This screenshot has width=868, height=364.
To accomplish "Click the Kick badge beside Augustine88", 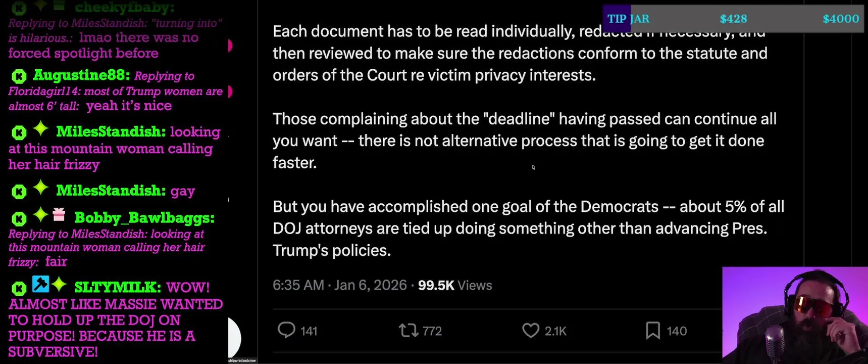I will (19, 76).
